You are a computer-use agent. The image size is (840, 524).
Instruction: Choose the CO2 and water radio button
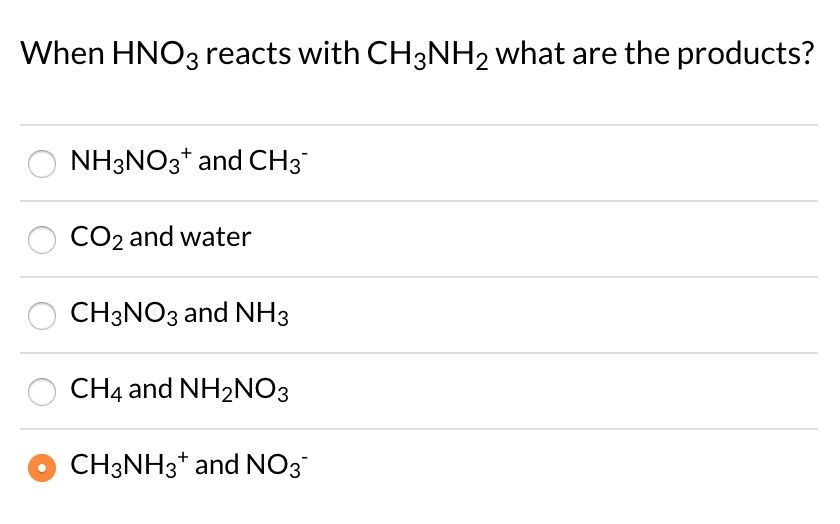[x=42, y=239]
